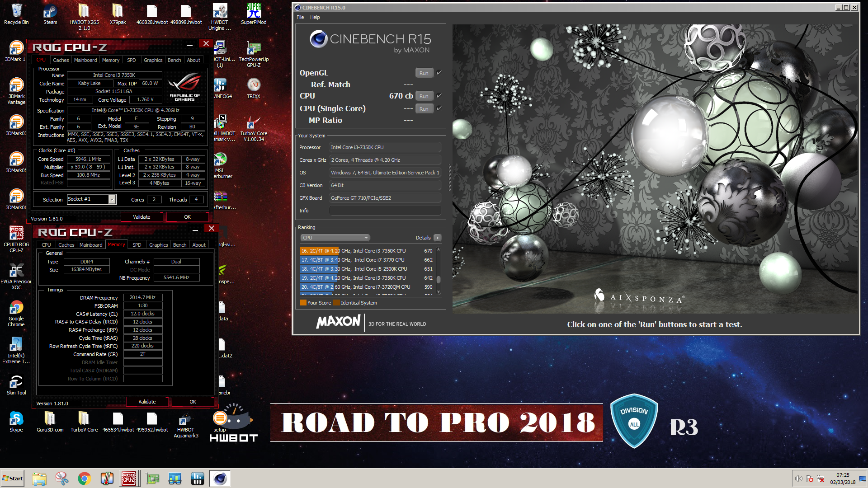Open the 498898.hwbot file
868x488 pixels.
pyautogui.click(x=186, y=14)
